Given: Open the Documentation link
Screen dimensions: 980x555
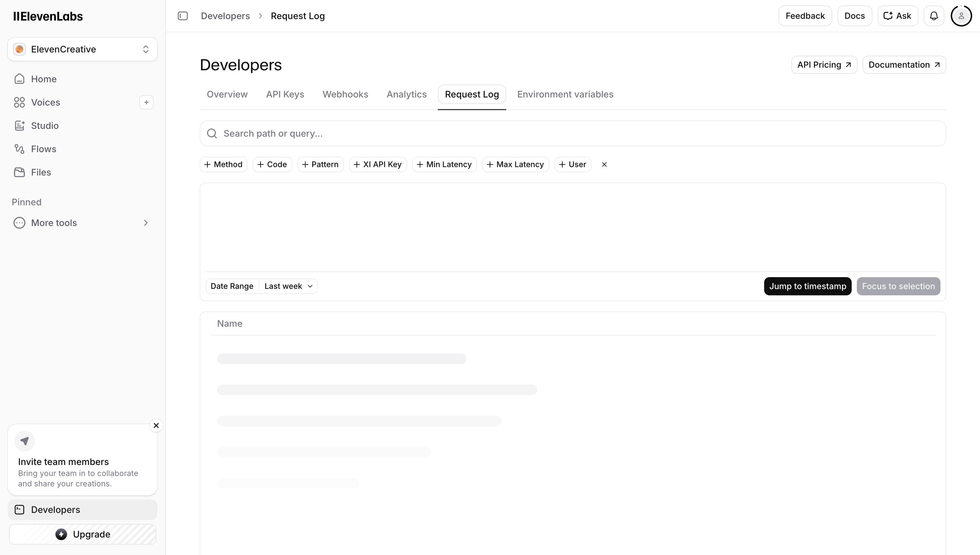Looking at the screenshot, I should tap(904, 65).
